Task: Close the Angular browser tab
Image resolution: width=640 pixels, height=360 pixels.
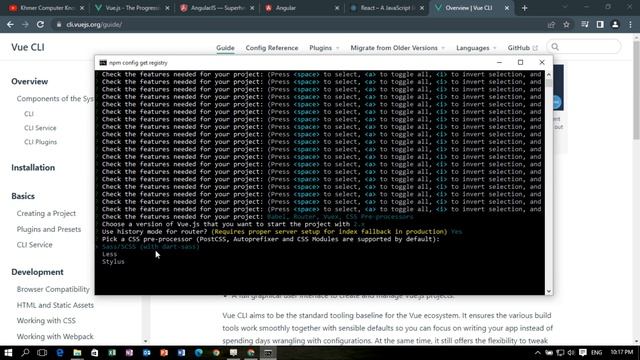Action: coord(337,8)
